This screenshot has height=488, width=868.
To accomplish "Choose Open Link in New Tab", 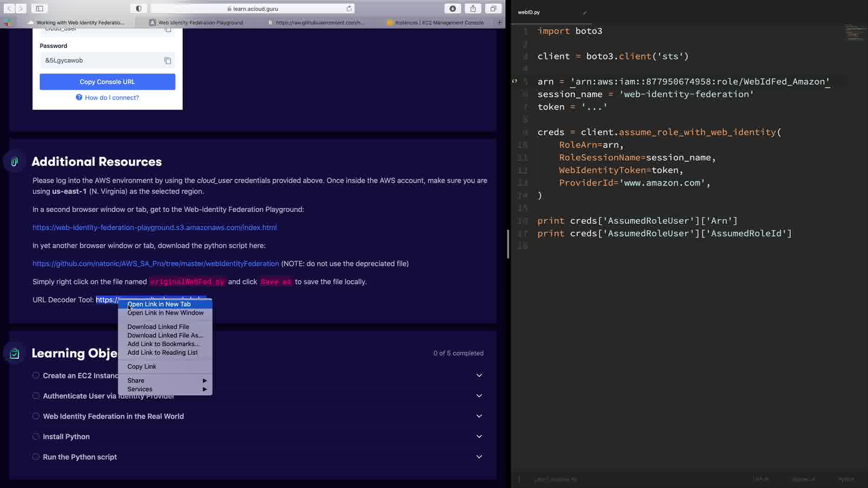I will click(x=159, y=304).
